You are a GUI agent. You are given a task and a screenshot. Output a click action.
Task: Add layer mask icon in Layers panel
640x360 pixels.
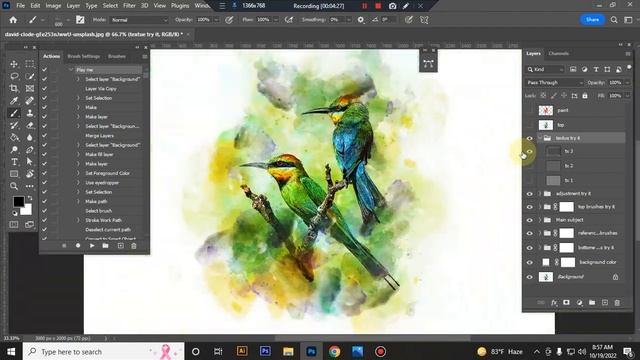[566, 302]
